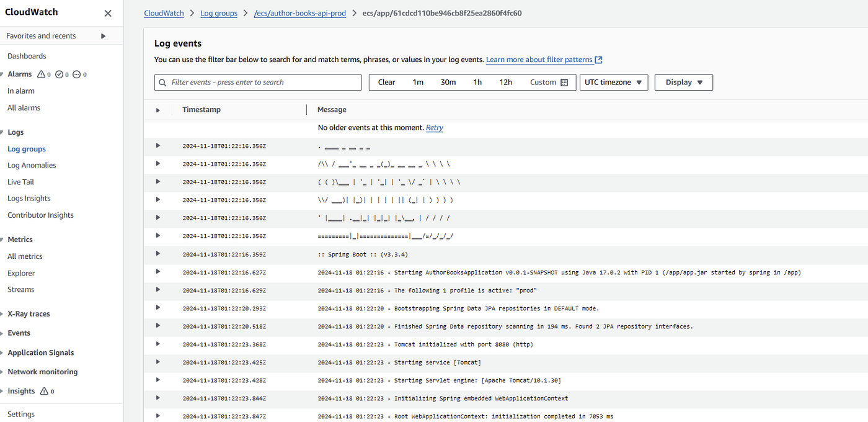
Task: Retry loading older events
Action: click(x=435, y=128)
